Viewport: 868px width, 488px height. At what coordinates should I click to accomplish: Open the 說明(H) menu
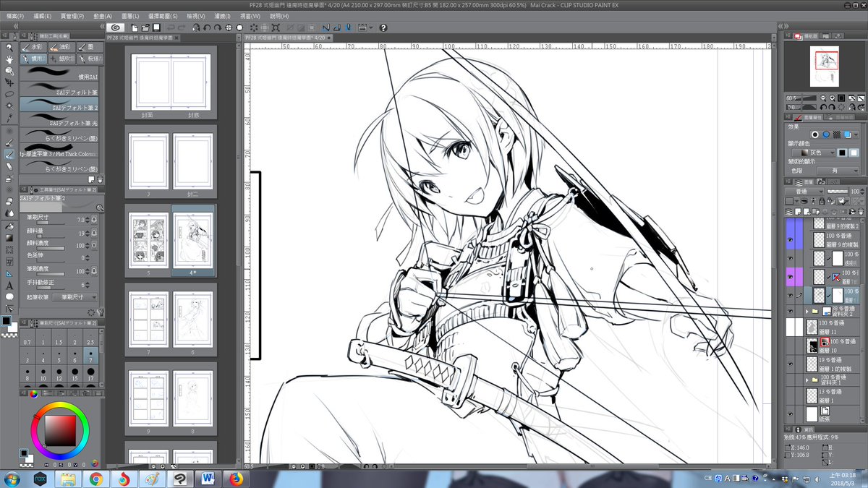click(x=279, y=15)
